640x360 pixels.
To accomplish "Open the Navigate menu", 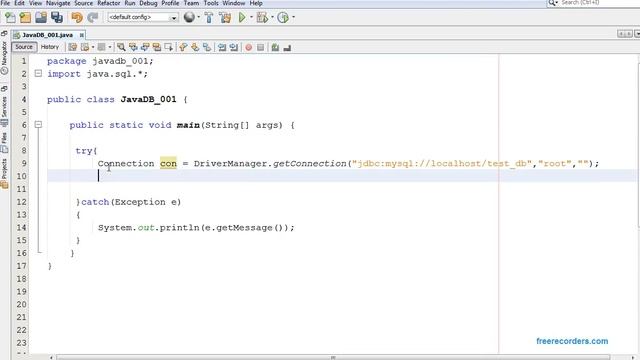I will tap(58, 3).
